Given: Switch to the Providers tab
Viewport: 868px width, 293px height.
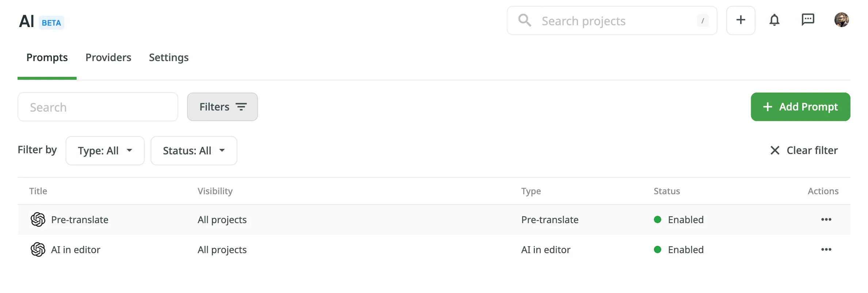Looking at the screenshot, I should pyautogui.click(x=108, y=57).
